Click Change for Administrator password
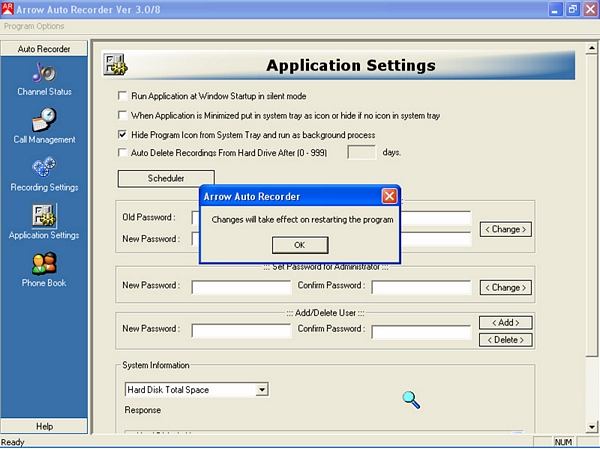 505,287
